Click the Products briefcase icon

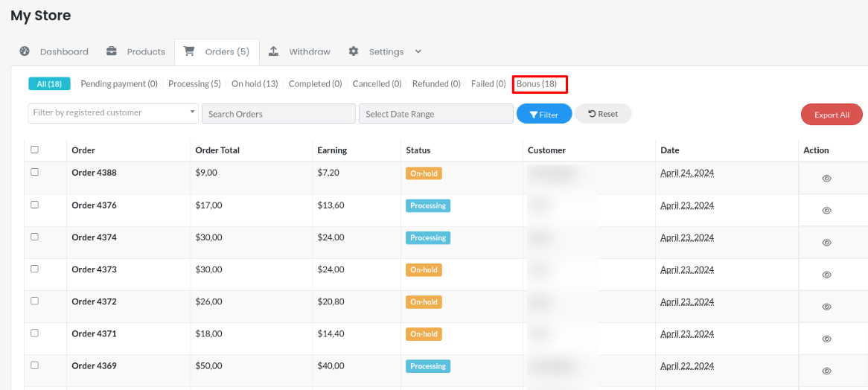tap(112, 51)
